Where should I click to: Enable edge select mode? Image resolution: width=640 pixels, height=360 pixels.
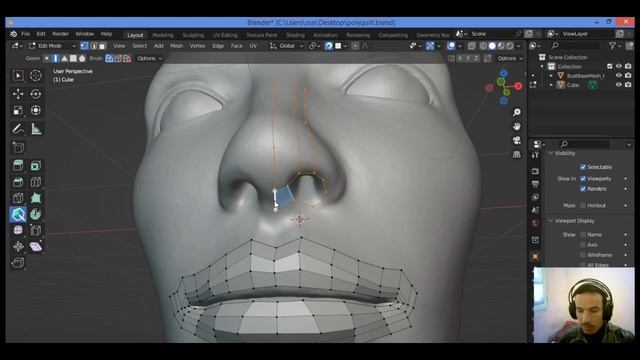(x=93, y=46)
